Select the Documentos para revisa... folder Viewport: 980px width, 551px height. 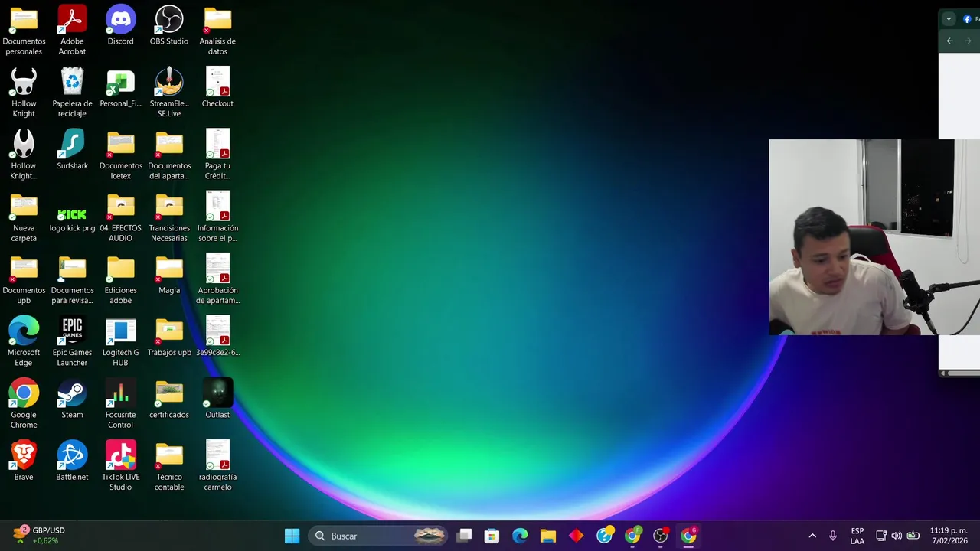click(72, 279)
